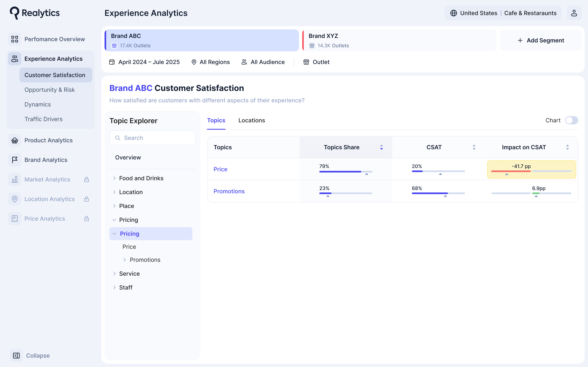This screenshot has width=588, height=367.
Task: Click the Topic Explorer search field
Action: [152, 138]
